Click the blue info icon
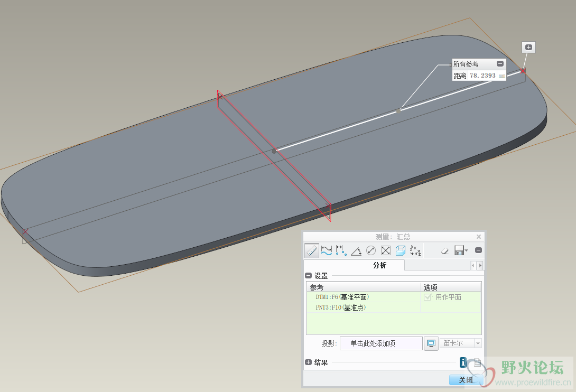 point(463,362)
